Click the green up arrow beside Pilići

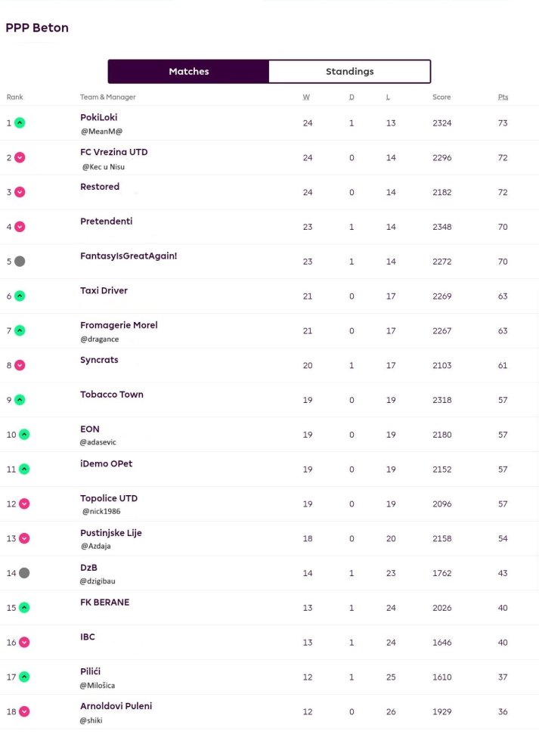[x=24, y=677]
